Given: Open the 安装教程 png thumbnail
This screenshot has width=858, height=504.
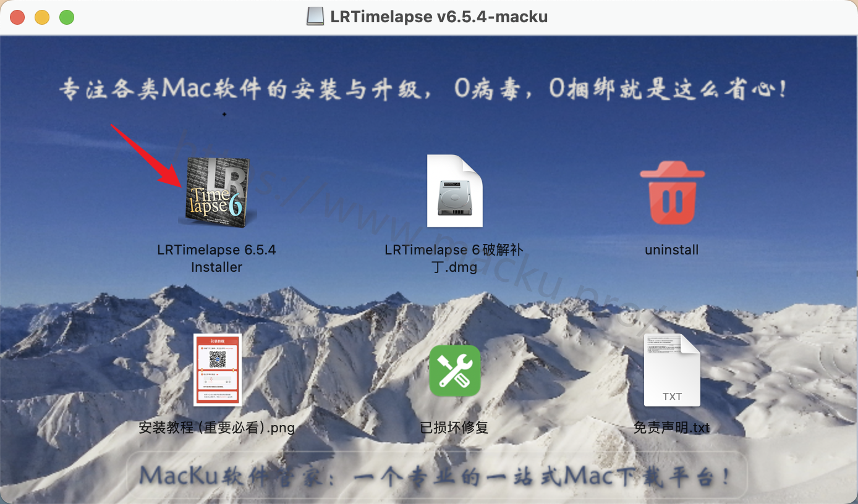Looking at the screenshot, I should pos(217,369).
